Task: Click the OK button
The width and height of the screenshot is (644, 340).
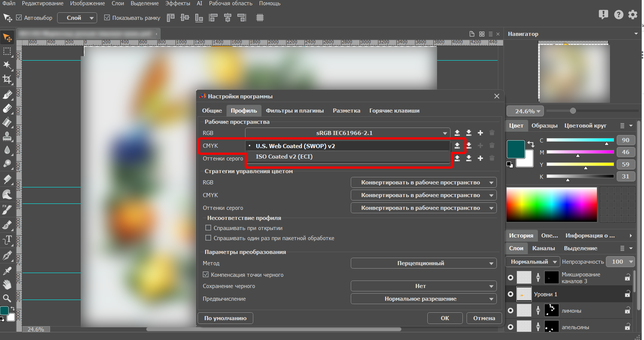Action: [x=445, y=318]
